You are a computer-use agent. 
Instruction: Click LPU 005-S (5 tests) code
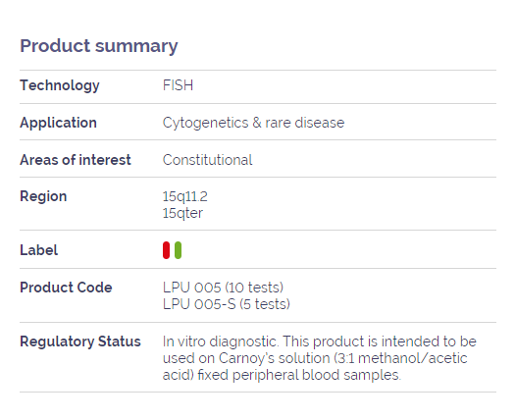click(x=227, y=304)
